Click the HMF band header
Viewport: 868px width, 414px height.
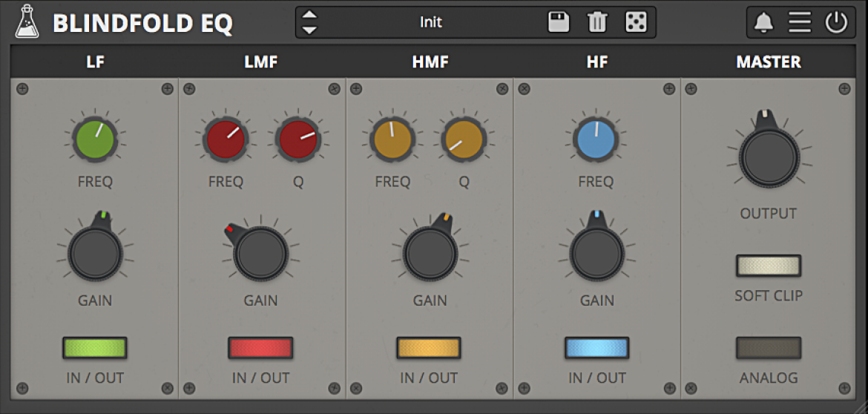pyautogui.click(x=430, y=62)
